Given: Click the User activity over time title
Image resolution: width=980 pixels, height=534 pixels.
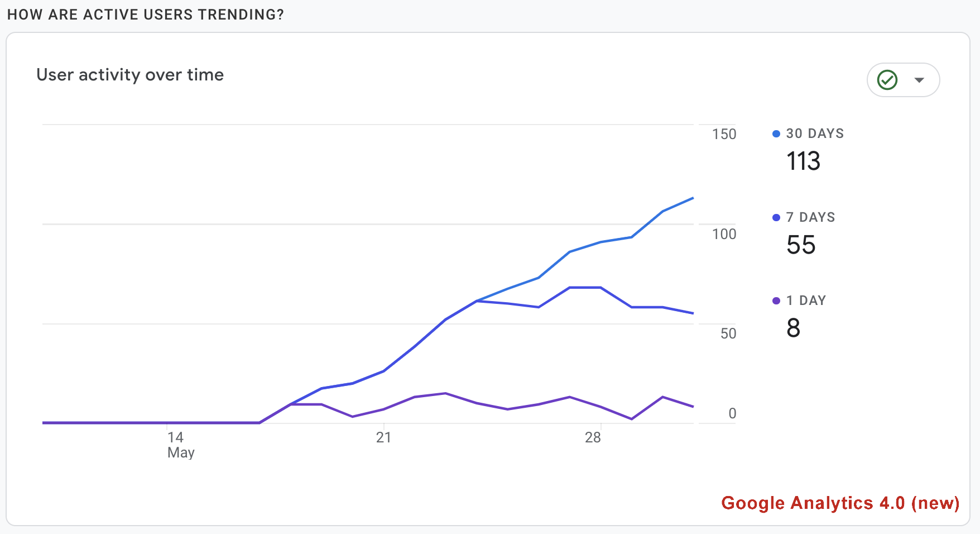Looking at the screenshot, I should coord(130,75).
